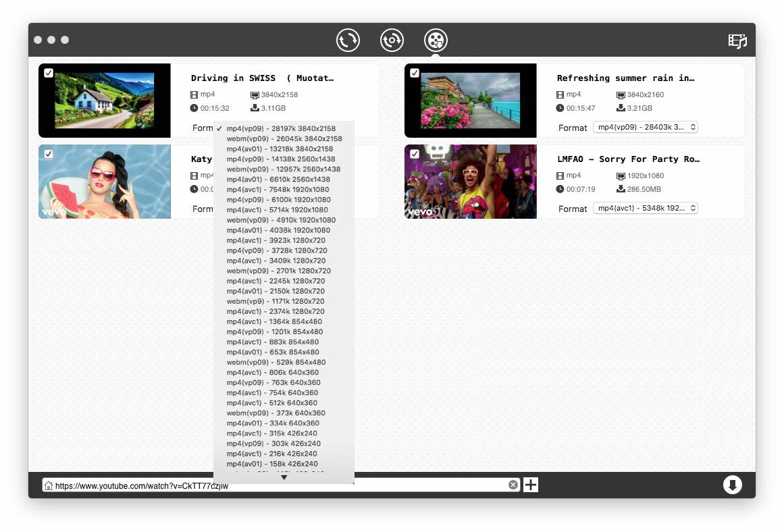Click the YouTube URL input field
Viewport: 784px width, 532px height.
tap(282, 485)
